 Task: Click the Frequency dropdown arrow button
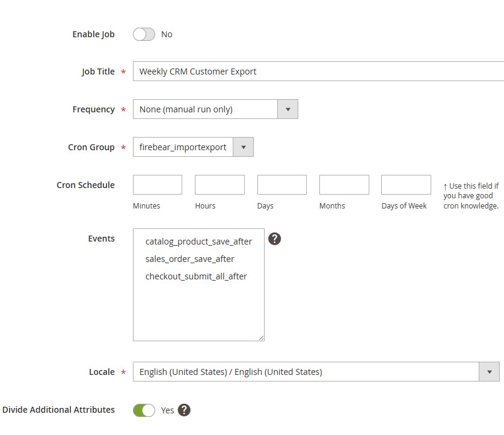click(287, 109)
